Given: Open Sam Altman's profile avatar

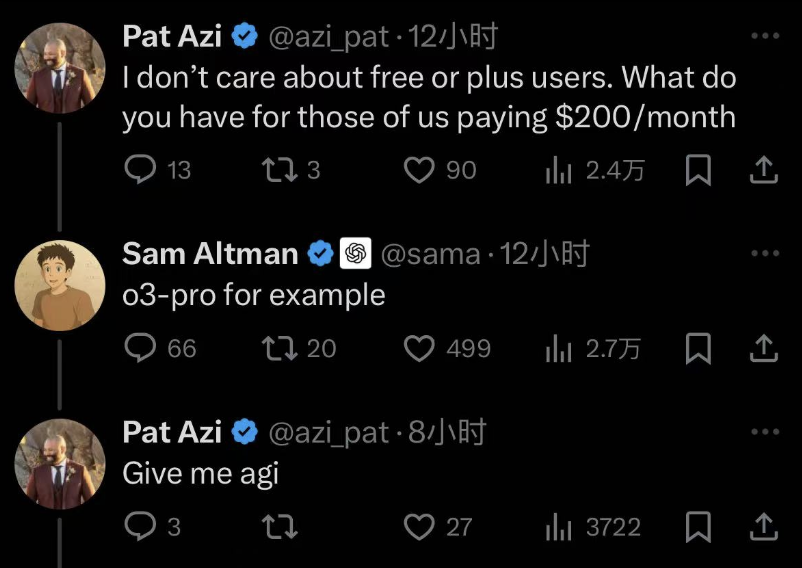Looking at the screenshot, I should point(60,285).
